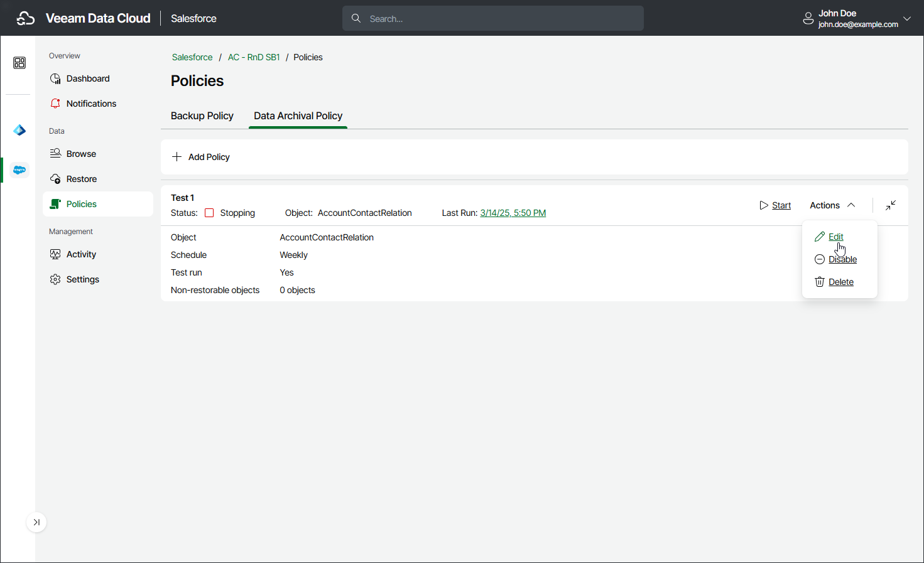Choose Edit from the Actions menu
This screenshot has height=563, width=924.
[x=836, y=237]
